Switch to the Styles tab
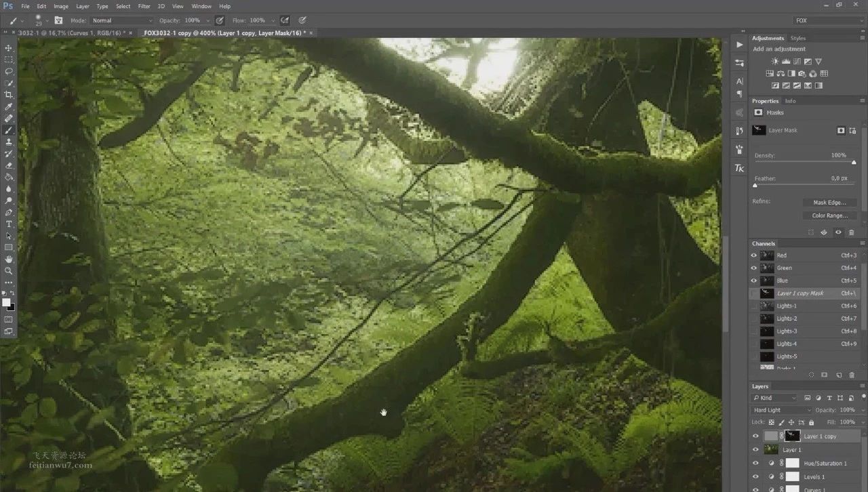868x492 pixels. click(x=798, y=39)
